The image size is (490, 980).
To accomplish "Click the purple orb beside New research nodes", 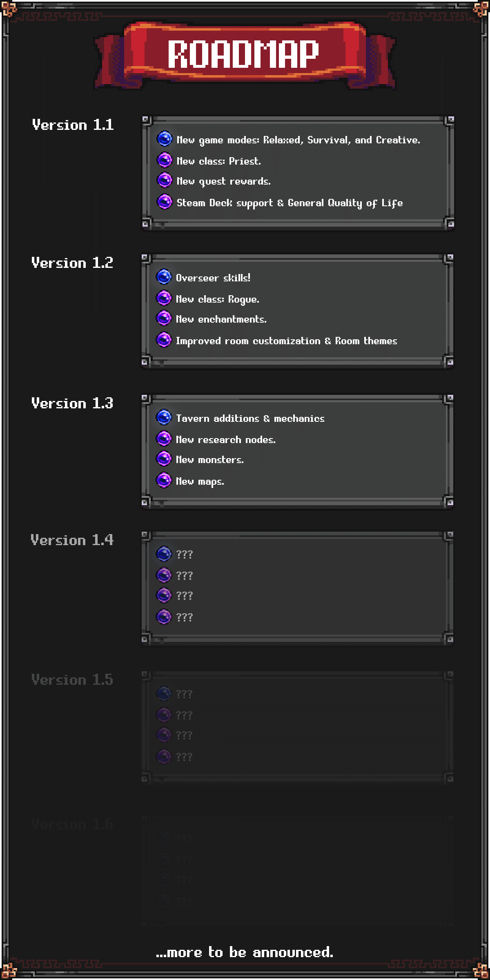I will pyautogui.click(x=164, y=439).
